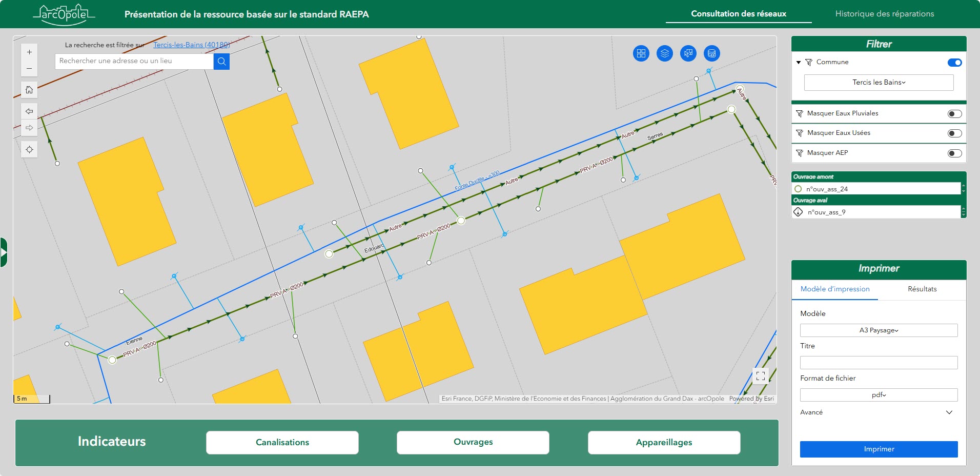Switch to Historique des réparations tab
Screen dimensions: 980x476
884,14
